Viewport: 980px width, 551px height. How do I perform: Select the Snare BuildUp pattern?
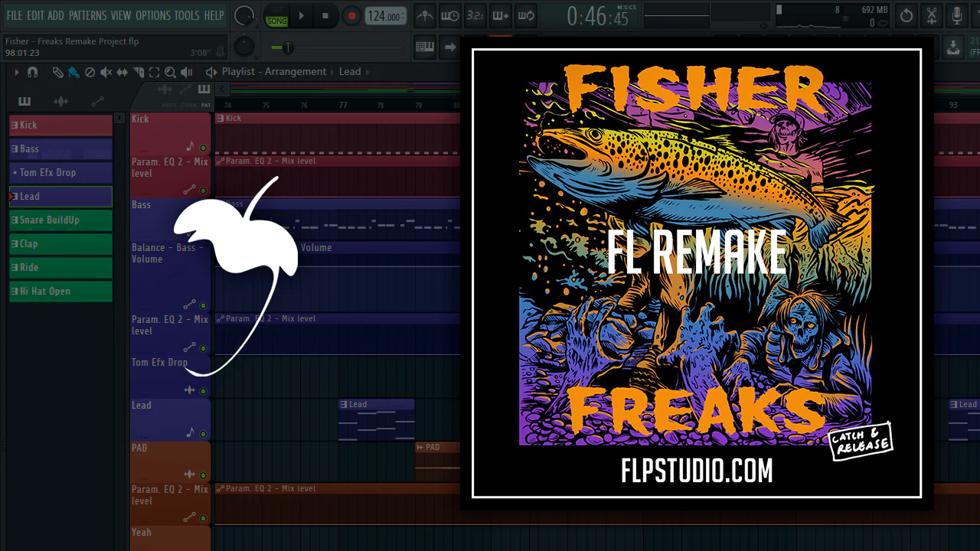click(x=60, y=220)
